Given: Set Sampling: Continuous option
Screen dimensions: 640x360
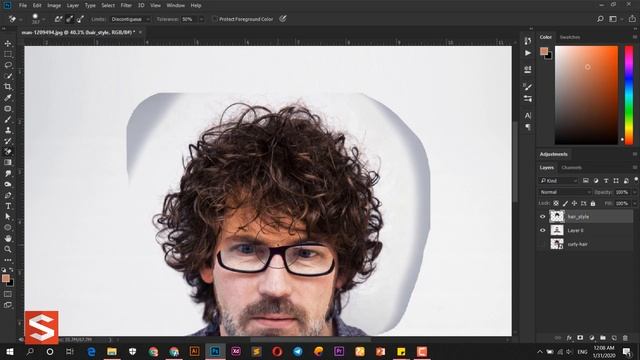Looking at the screenshot, I should 58,19.
